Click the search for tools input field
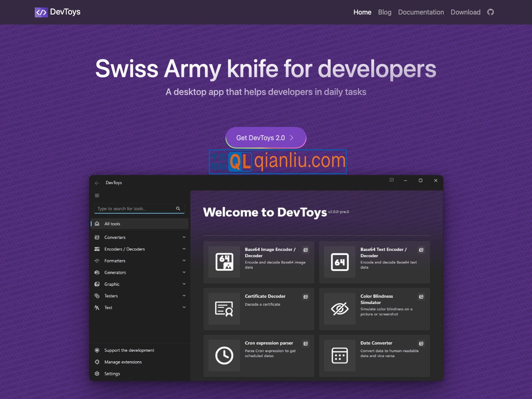Viewport: 532px width, 399px height. [135, 209]
